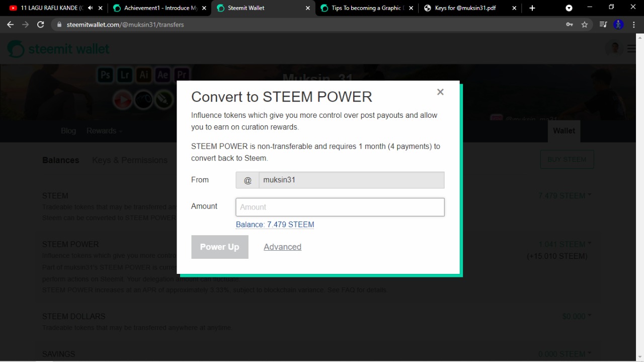Expand the Rewards dropdown

pyautogui.click(x=104, y=130)
